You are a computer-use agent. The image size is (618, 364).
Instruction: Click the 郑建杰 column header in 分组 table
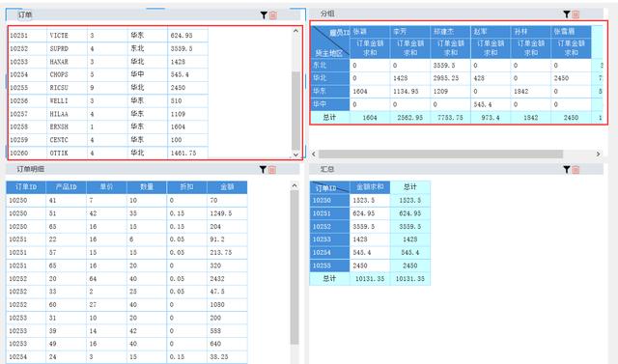450,32
